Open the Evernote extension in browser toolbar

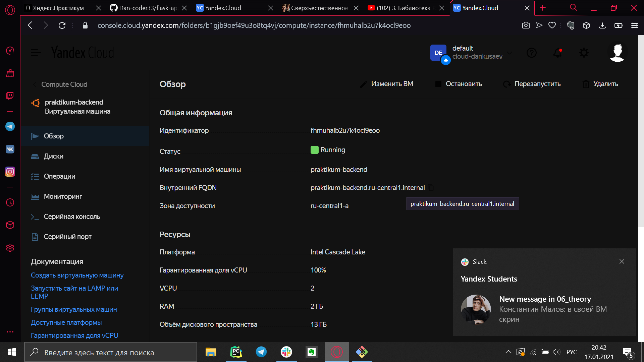[x=571, y=25]
